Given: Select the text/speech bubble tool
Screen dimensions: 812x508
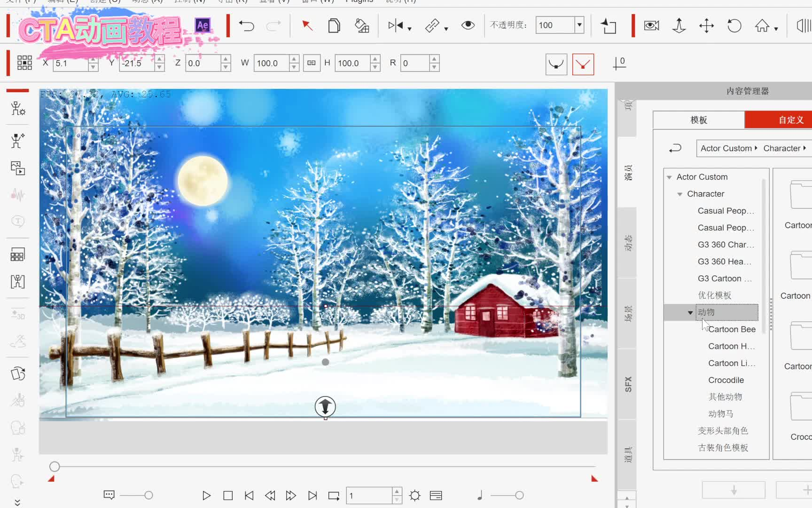Looking at the screenshot, I should [17, 221].
